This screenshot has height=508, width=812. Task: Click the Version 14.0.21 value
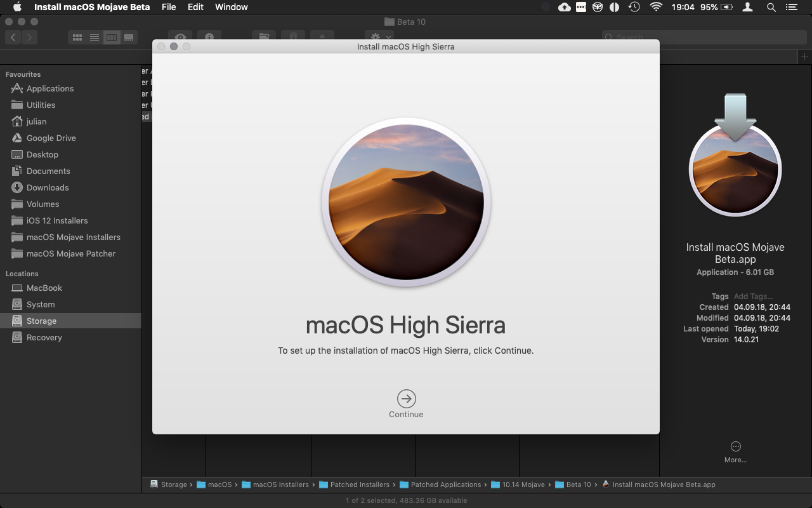[746, 340]
